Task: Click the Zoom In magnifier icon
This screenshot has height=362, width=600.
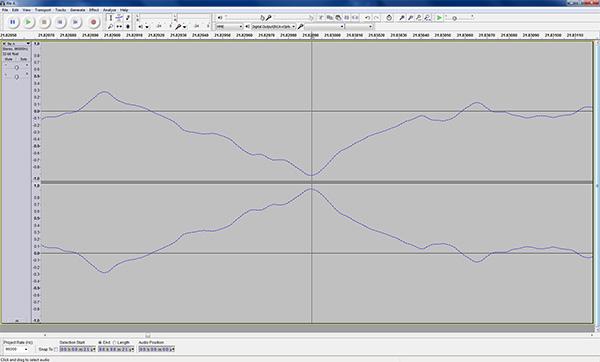Action: point(402,18)
